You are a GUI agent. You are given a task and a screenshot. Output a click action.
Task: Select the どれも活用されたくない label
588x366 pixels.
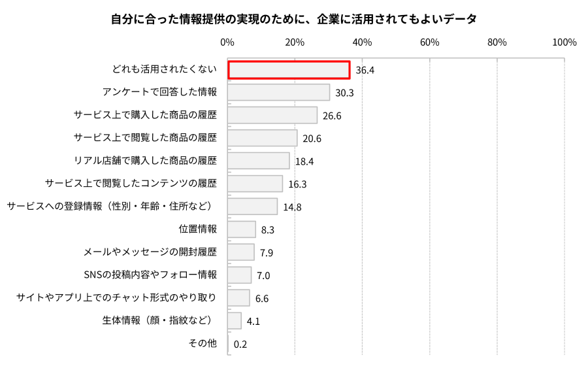pyautogui.click(x=164, y=69)
